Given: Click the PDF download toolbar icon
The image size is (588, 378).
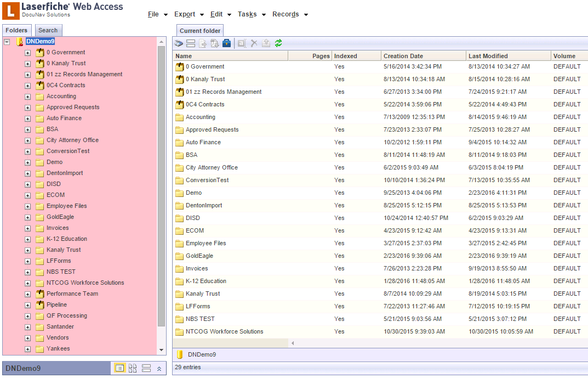Looking at the screenshot, I should pos(215,43).
